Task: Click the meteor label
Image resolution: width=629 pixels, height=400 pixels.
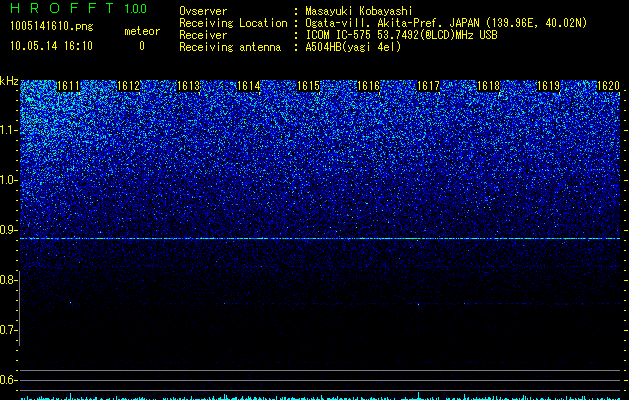Action: (x=142, y=31)
